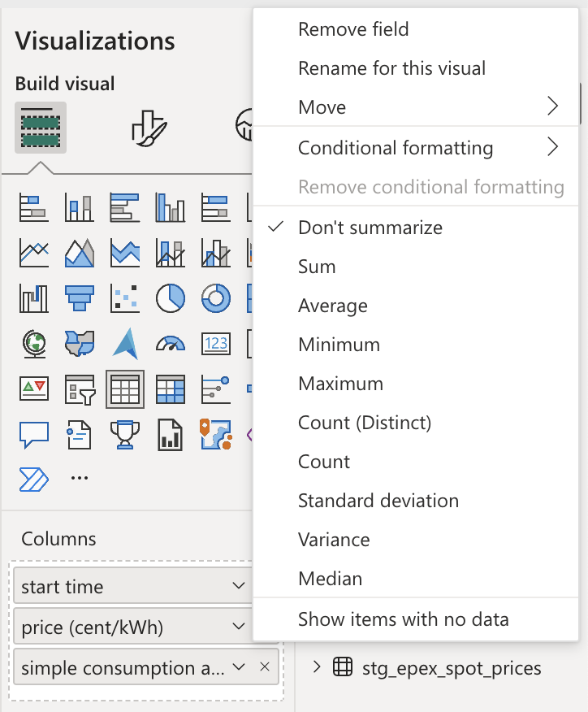This screenshot has height=712, width=588.
Task: Select the KPI visual
Action: click(x=33, y=389)
